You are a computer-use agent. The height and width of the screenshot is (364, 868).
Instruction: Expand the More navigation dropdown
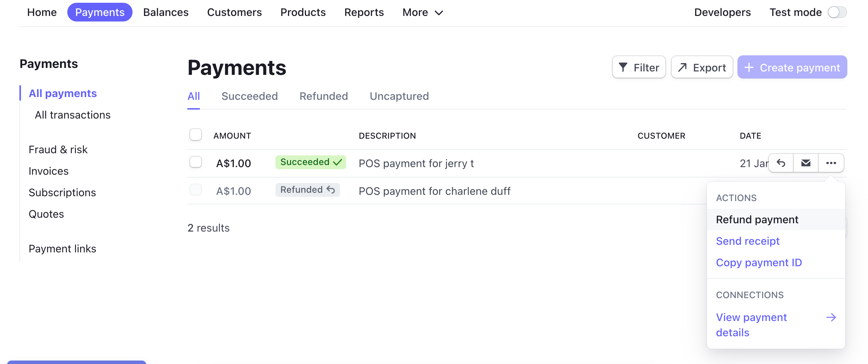pyautogui.click(x=423, y=12)
